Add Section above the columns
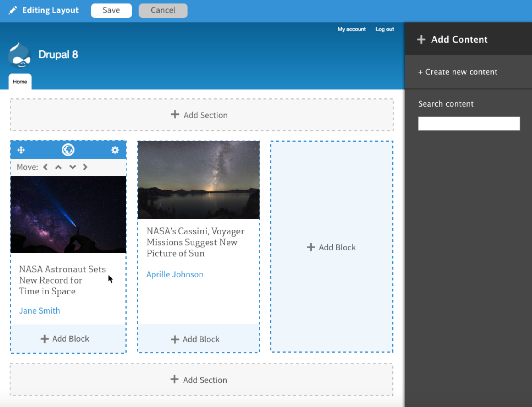This screenshot has height=407, width=532. click(202, 115)
